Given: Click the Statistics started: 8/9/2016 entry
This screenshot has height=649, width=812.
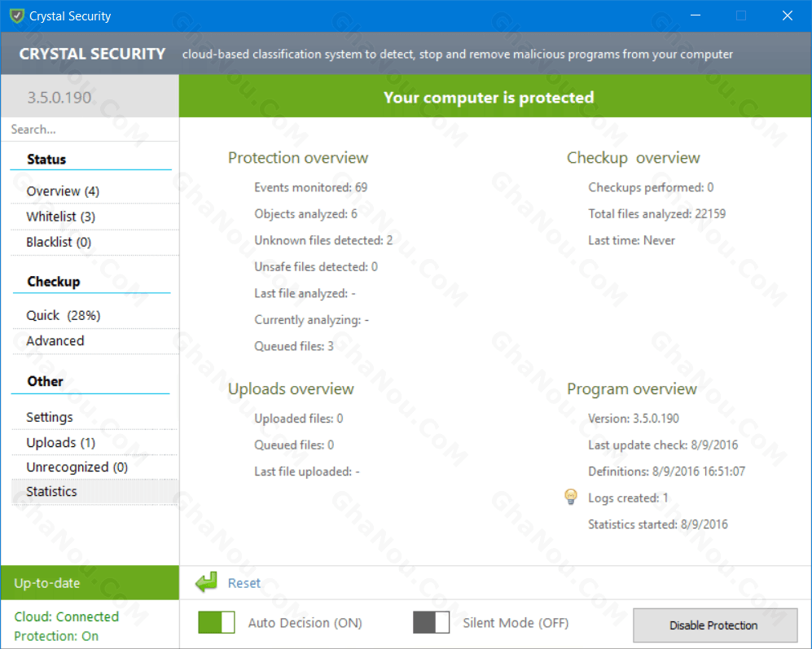Looking at the screenshot, I should (x=658, y=524).
